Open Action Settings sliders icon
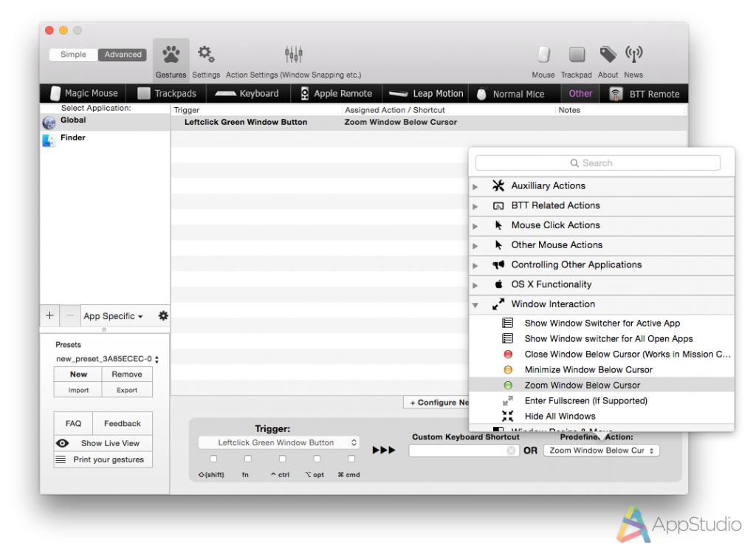 tap(293, 55)
